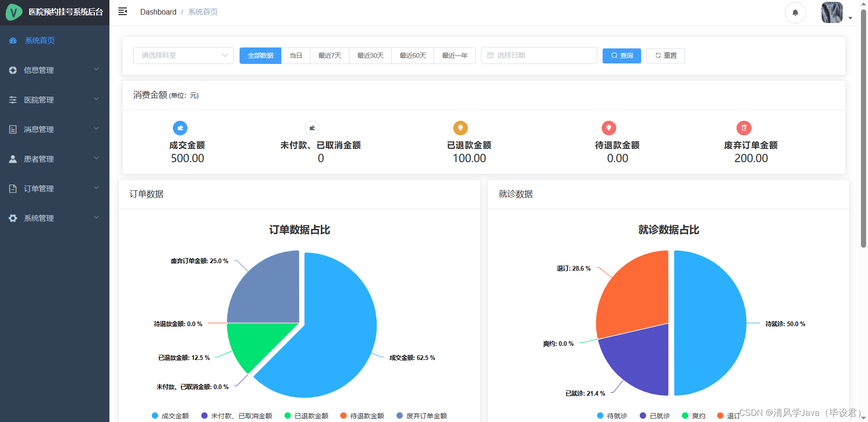Click the 成交金额 value 500.00
This screenshot has height=422, width=868.
187,158
